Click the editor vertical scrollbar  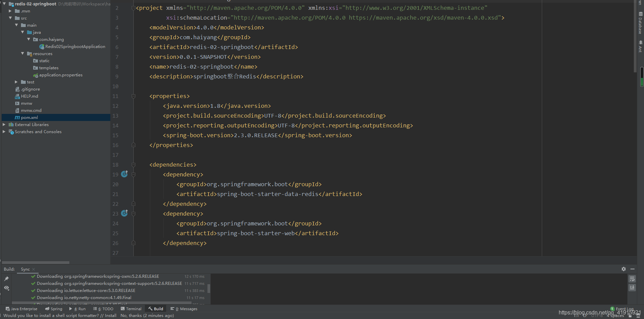(635, 36)
